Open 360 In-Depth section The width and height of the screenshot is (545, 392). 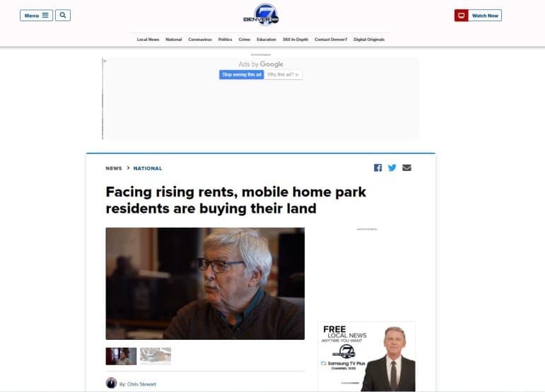coord(295,40)
